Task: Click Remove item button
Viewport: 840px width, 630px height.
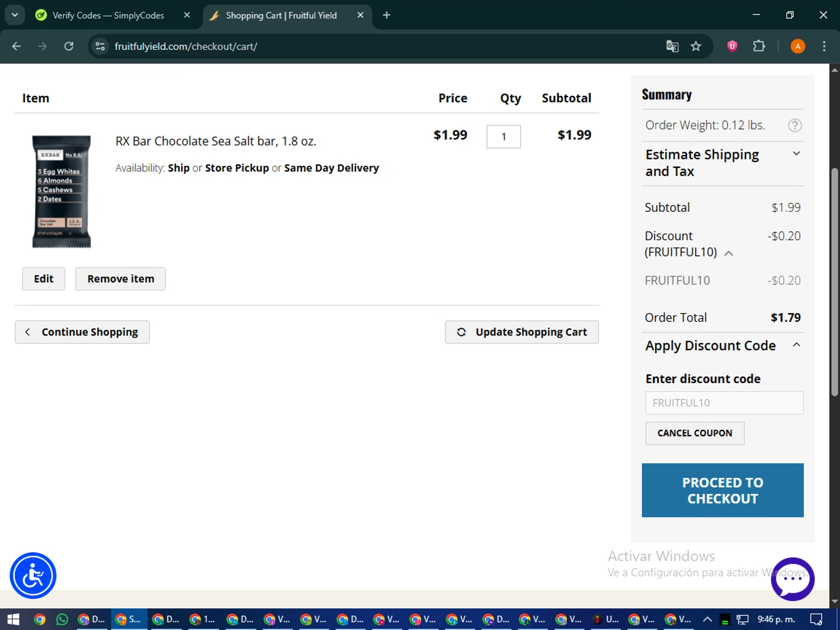Action: click(120, 279)
